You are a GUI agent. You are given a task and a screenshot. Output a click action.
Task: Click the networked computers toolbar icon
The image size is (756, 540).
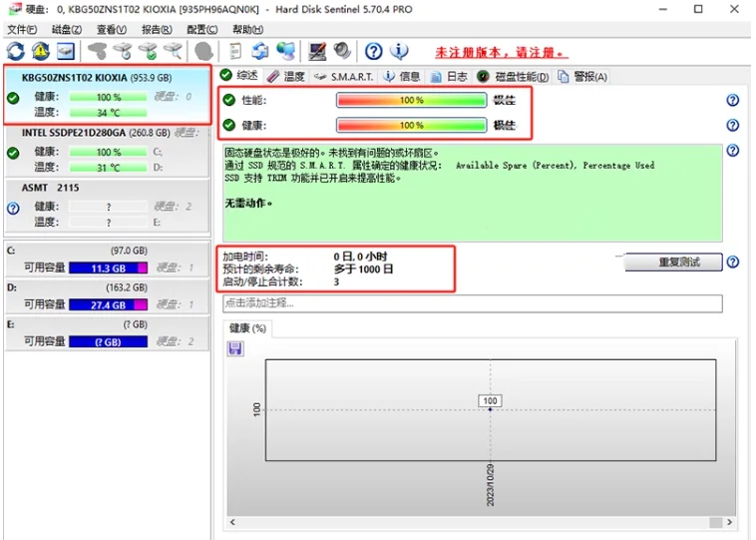point(286,51)
